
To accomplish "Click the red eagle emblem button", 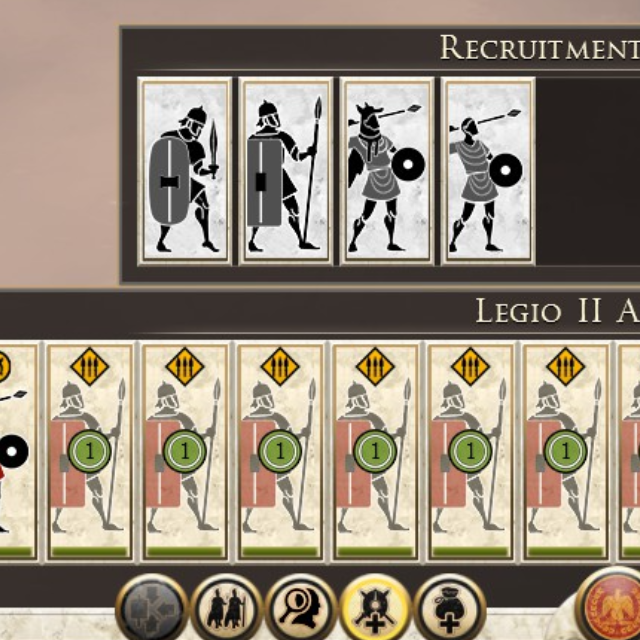I will [x=609, y=606].
